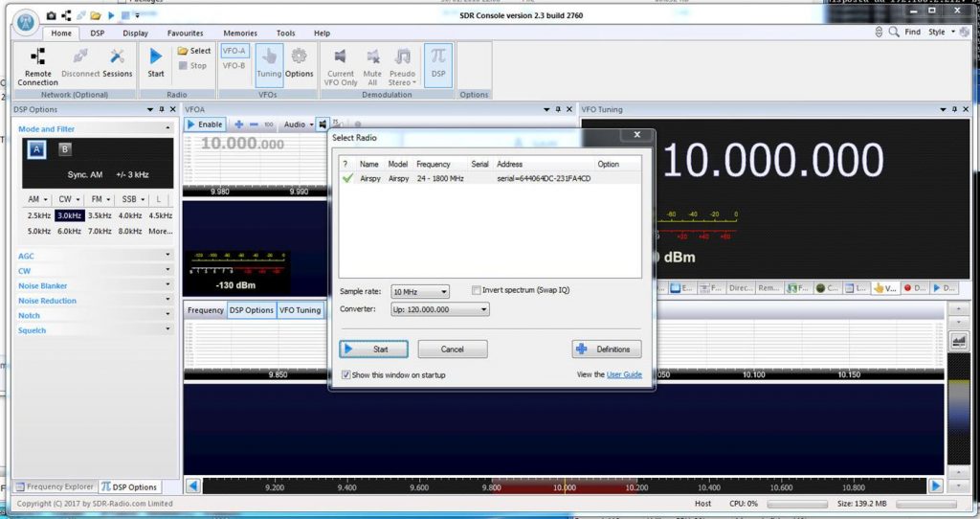Open the FM mode dropdown

coord(100,199)
